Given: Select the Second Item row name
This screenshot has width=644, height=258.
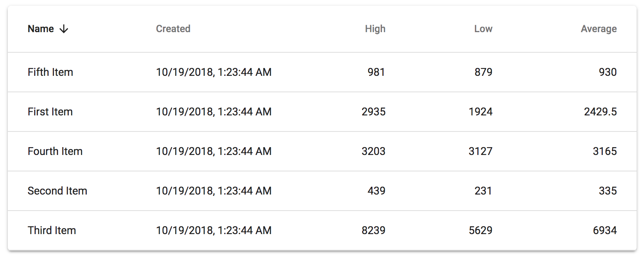Looking at the screenshot, I should (57, 191).
